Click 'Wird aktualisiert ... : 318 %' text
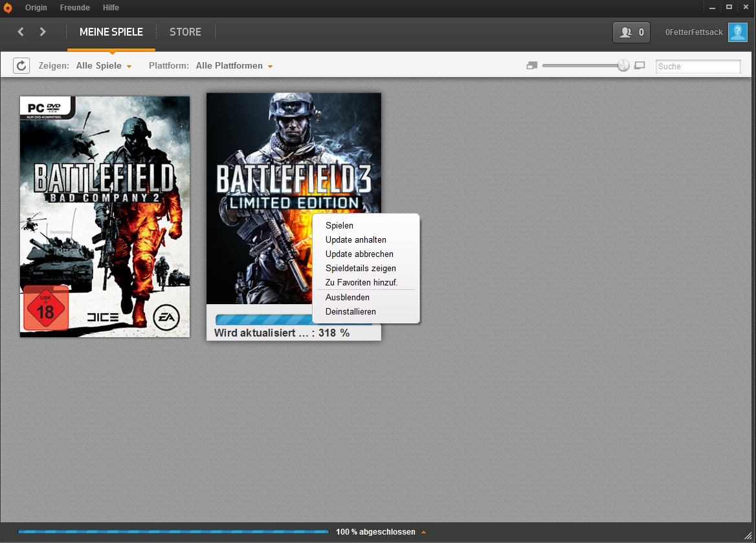 click(282, 333)
